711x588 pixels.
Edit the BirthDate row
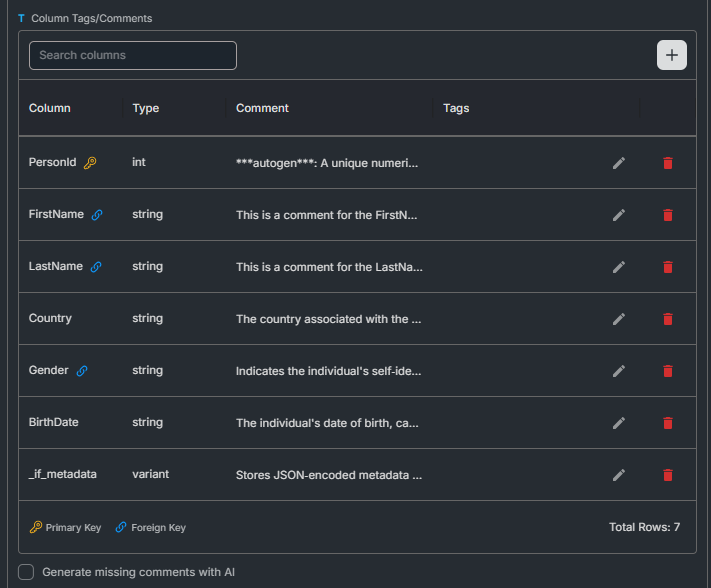[619, 423]
